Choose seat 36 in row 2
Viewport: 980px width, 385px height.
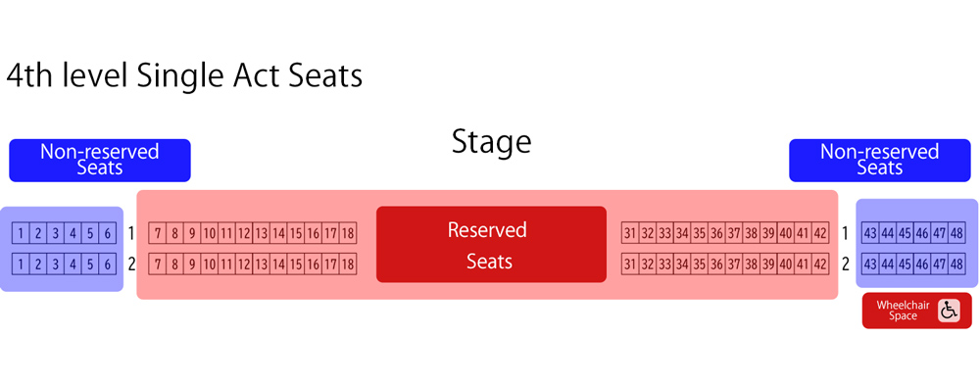click(716, 265)
